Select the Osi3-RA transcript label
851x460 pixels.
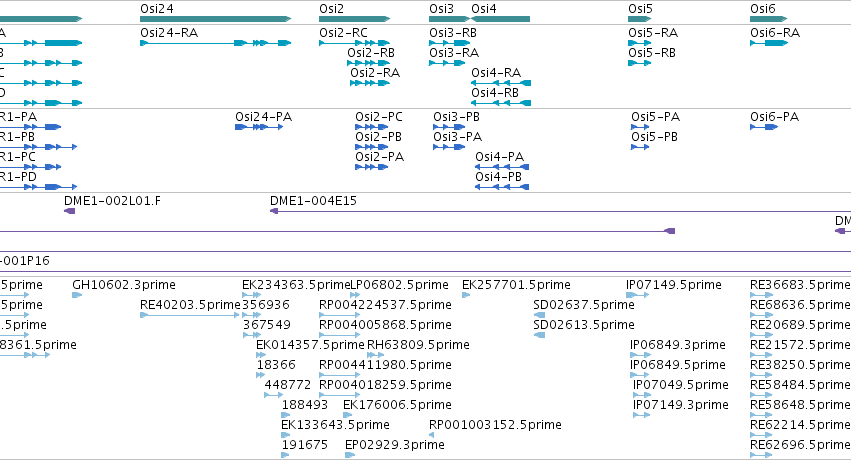[x=454, y=53]
